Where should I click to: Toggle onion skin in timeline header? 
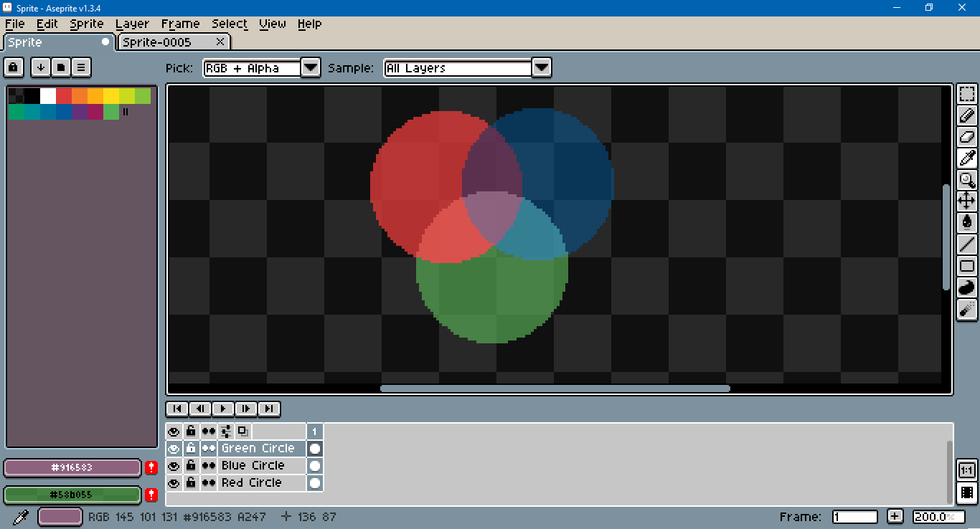click(x=242, y=431)
